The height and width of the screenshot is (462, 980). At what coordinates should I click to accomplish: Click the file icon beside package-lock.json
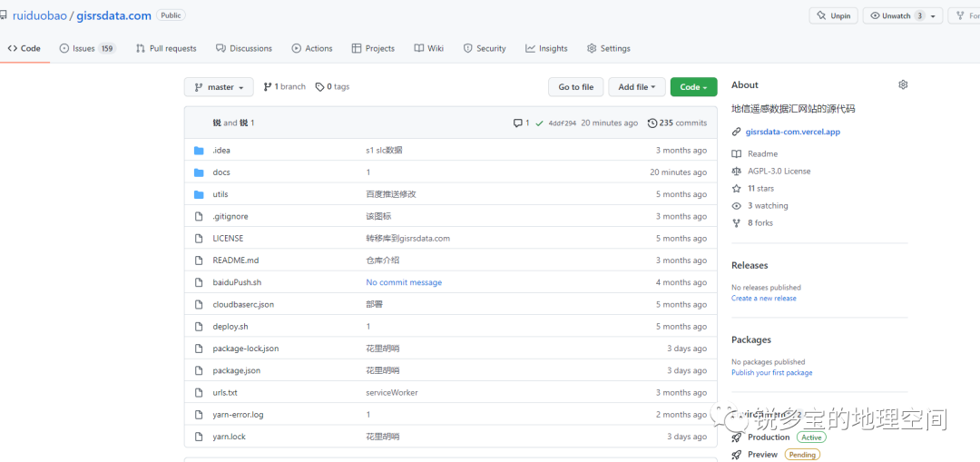point(199,349)
